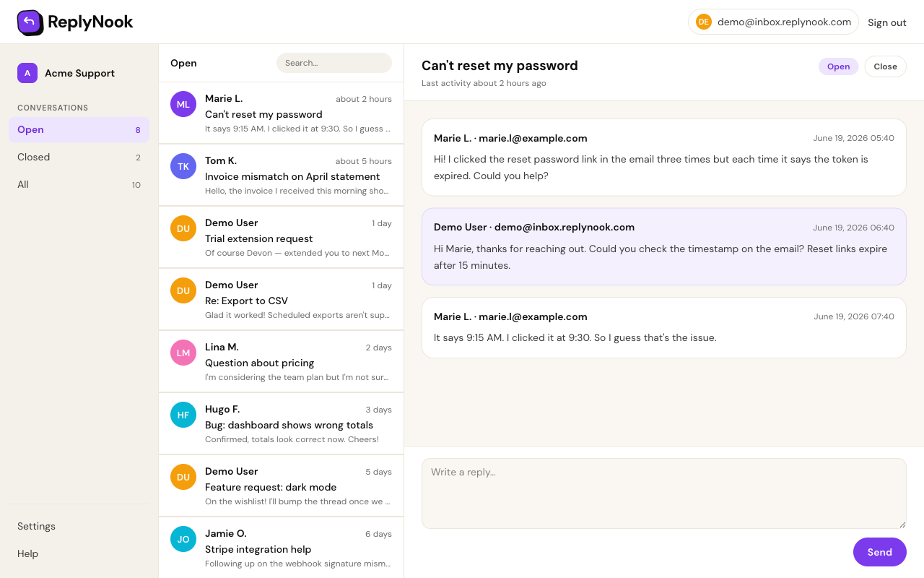Click Jamie O.'s JO avatar
924x578 pixels.
coord(183,539)
